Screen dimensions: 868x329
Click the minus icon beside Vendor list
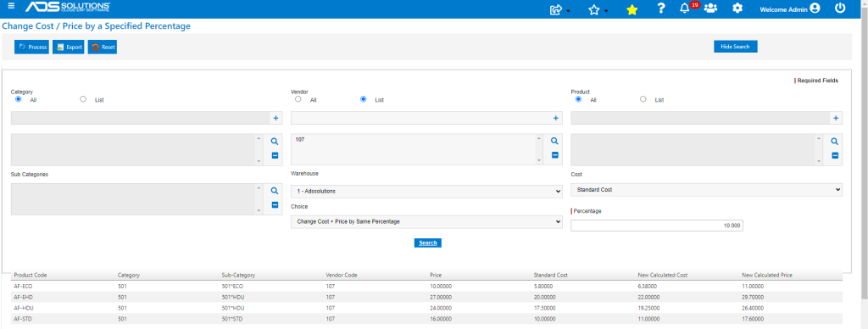coord(554,156)
